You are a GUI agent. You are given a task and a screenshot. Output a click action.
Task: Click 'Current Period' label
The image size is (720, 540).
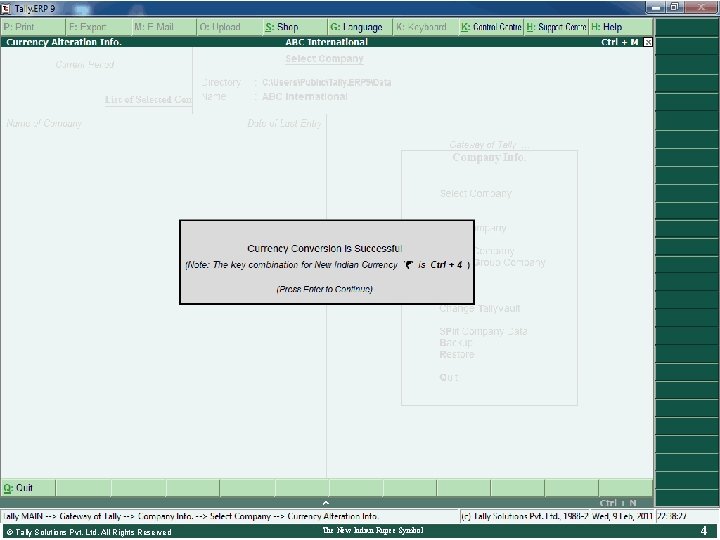click(x=85, y=65)
